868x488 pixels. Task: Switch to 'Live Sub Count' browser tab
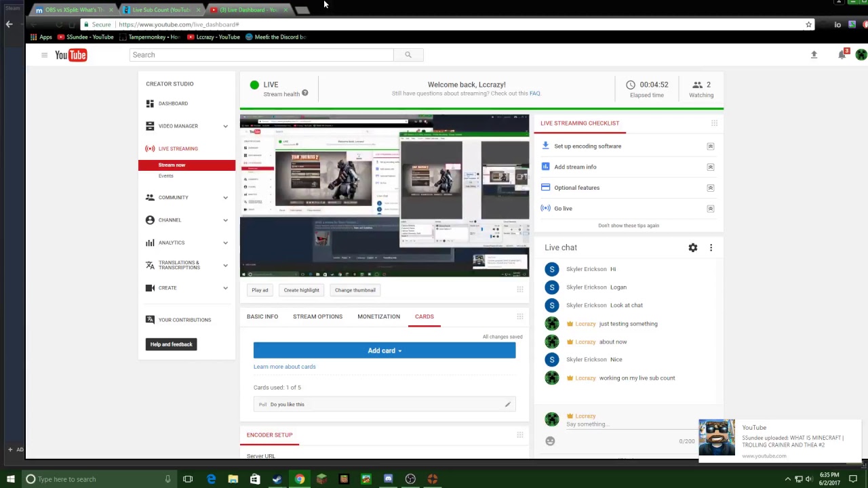pos(161,10)
